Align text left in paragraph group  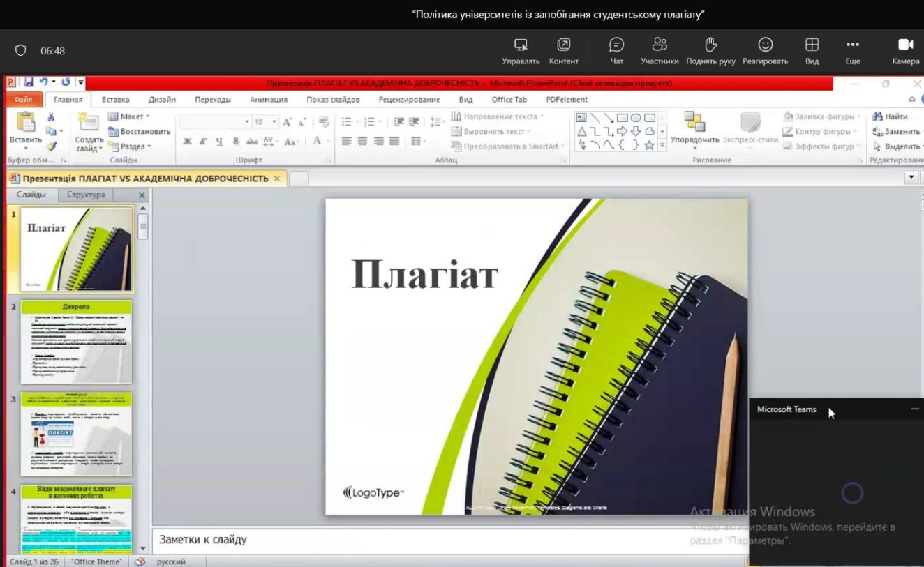pyautogui.click(x=346, y=142)
